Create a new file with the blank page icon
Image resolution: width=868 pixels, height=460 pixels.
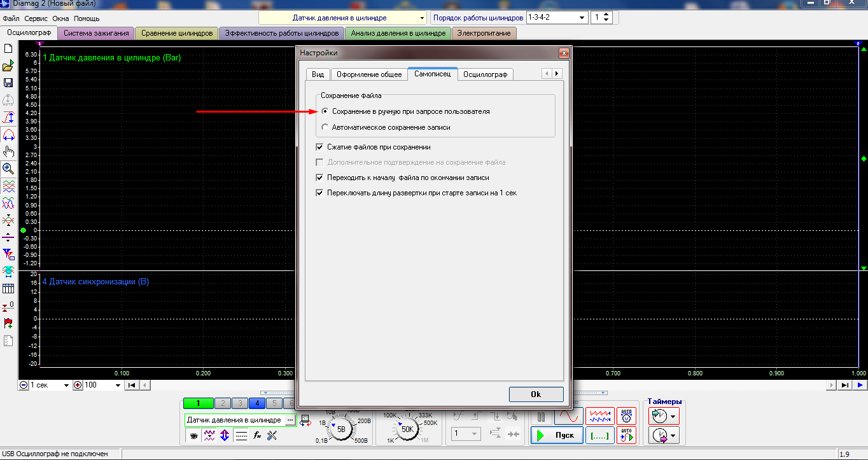coord(8,48)
